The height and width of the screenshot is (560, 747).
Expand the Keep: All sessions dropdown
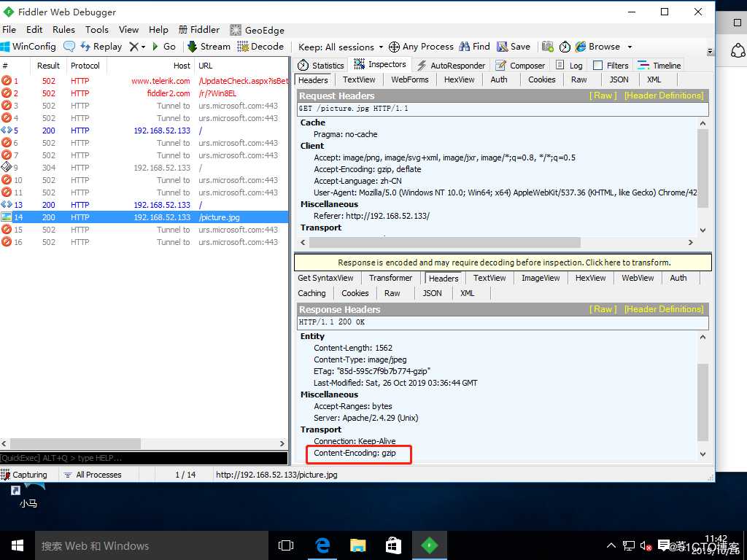click(381, 47)
